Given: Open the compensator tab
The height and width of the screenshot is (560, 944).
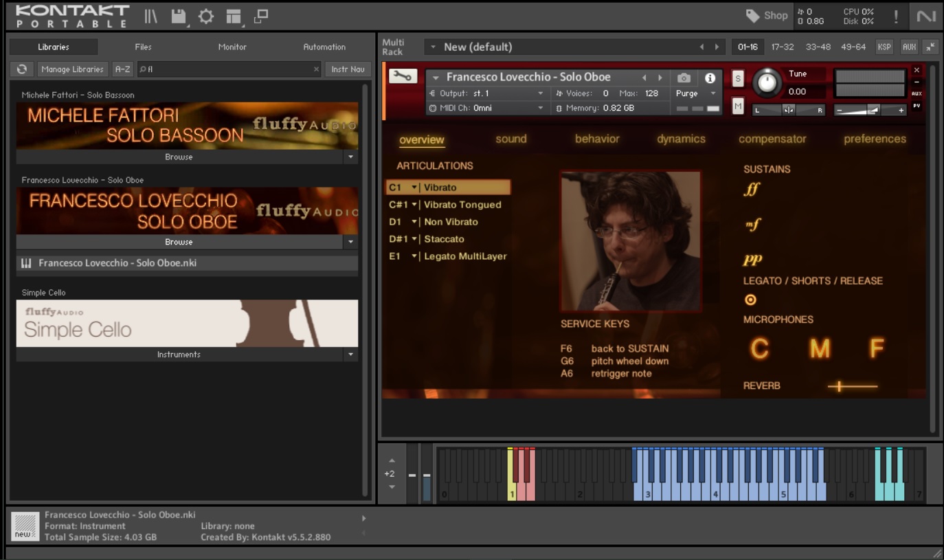Looking at the screenshot, I should click(772, 139).
